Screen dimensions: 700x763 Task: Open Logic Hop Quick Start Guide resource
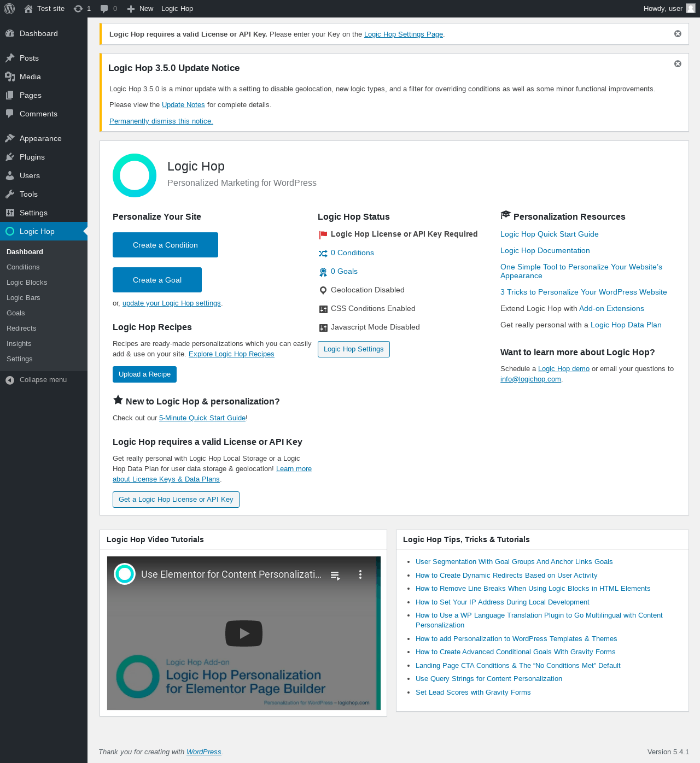pyautogui.click(x=550, y=234)
